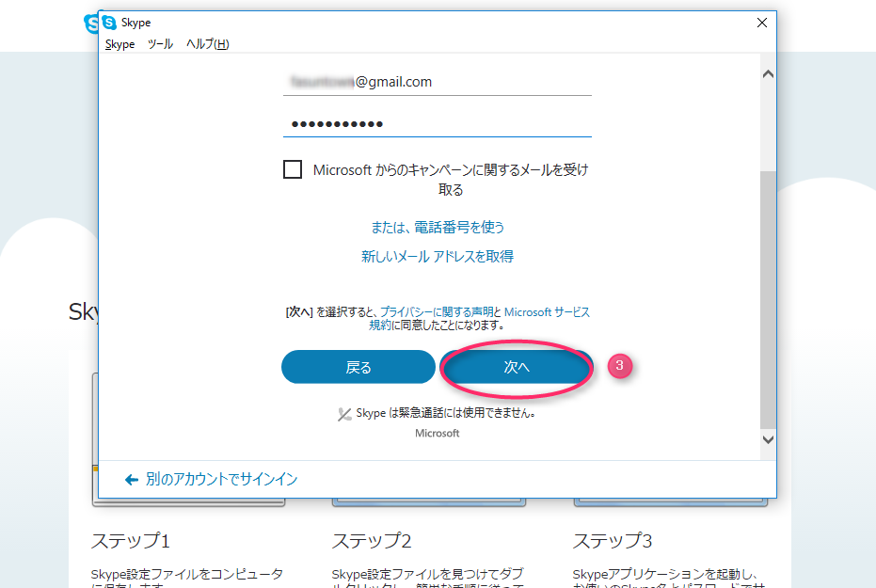Click the ステップ1 heading on background page
The image size is (876, 588).
click(130, 541)
